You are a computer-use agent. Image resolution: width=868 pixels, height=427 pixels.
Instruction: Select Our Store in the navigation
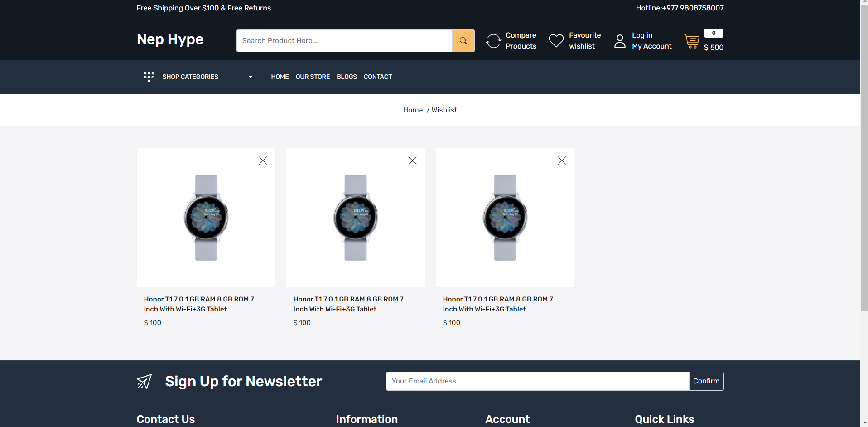[313, 77]
